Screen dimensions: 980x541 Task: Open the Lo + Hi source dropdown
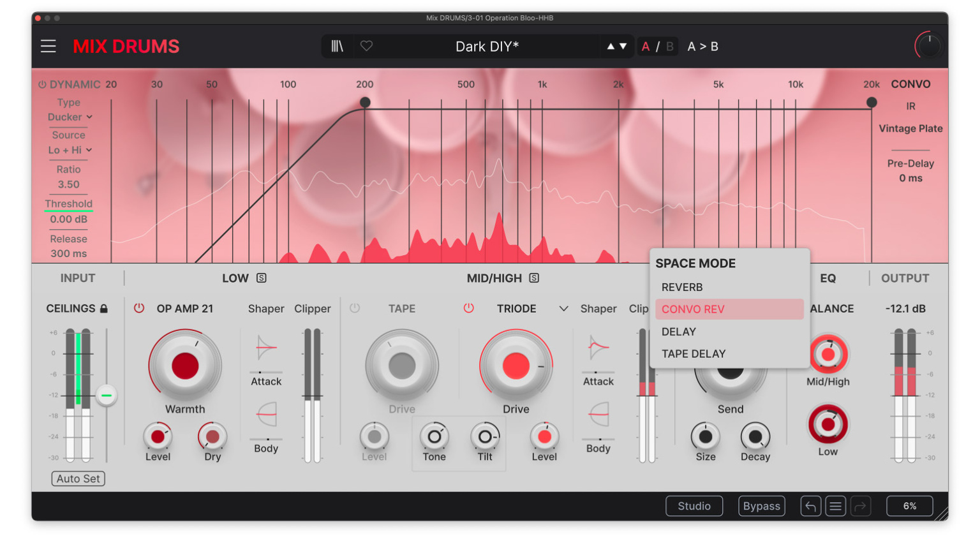click(68, 150)
